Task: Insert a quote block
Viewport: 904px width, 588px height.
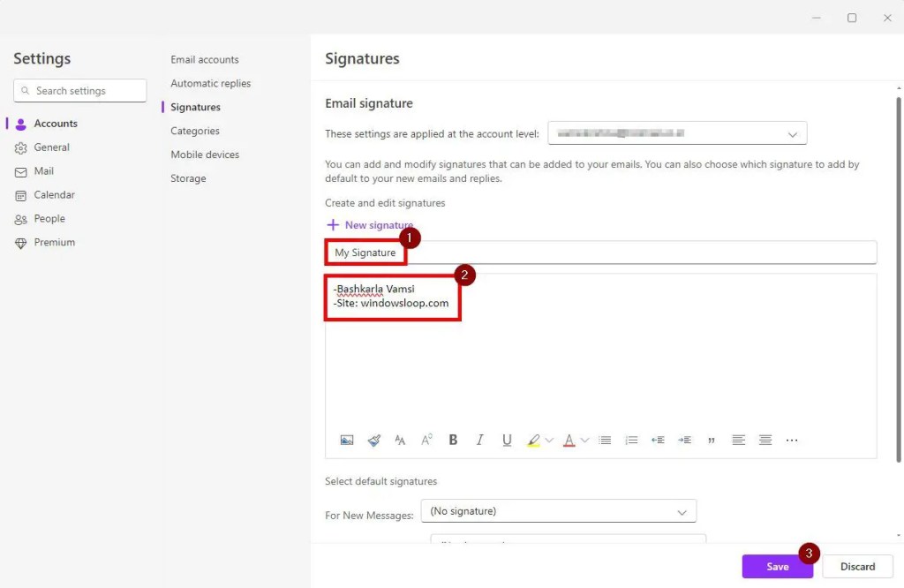Action: (x=712, y=440)
